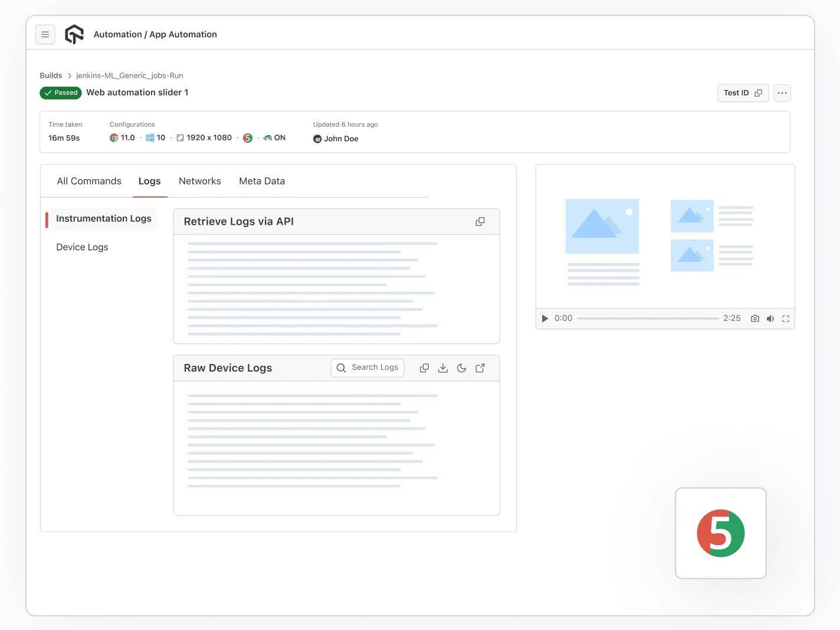
Task: Open jenkins-ML_Generic_jobs-Run breadcrumb
Action: 130,76
